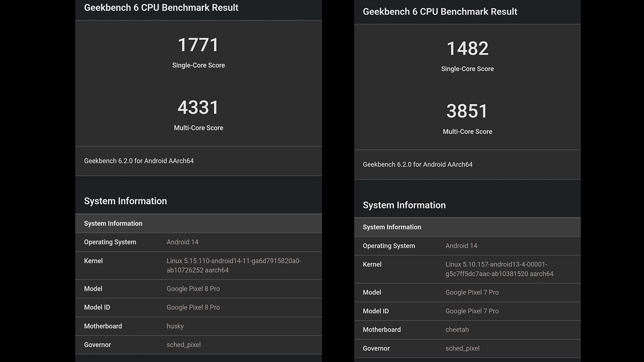Click the right panel's Geekbench 6.2.0 version text
This screenshot has height=362, width=644.
417,165
